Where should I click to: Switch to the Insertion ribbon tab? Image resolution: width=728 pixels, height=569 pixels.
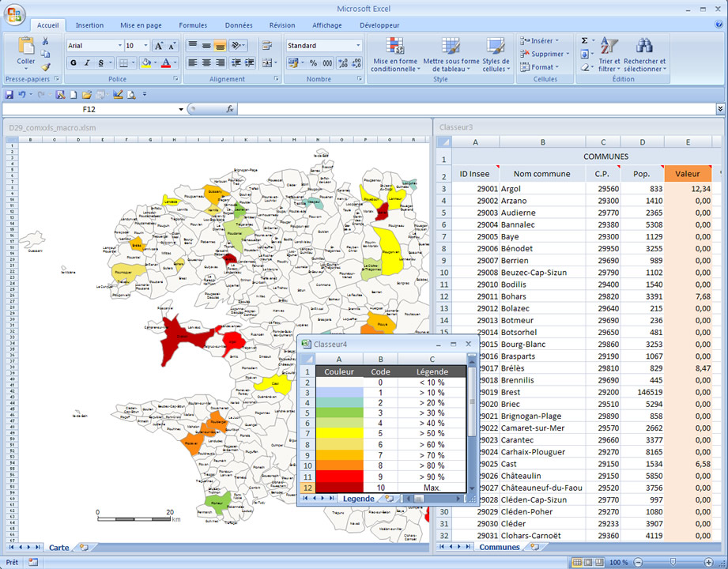point(89,24)
